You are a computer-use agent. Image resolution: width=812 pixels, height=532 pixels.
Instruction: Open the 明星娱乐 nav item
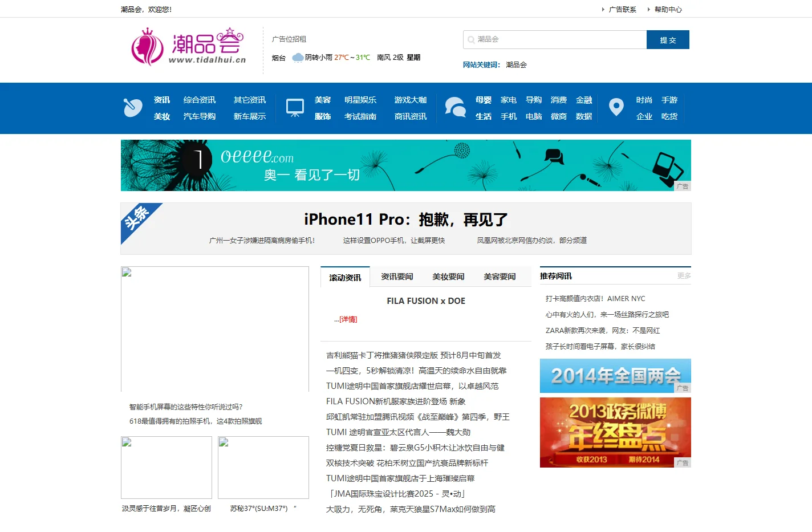click(x=360, y=100)
